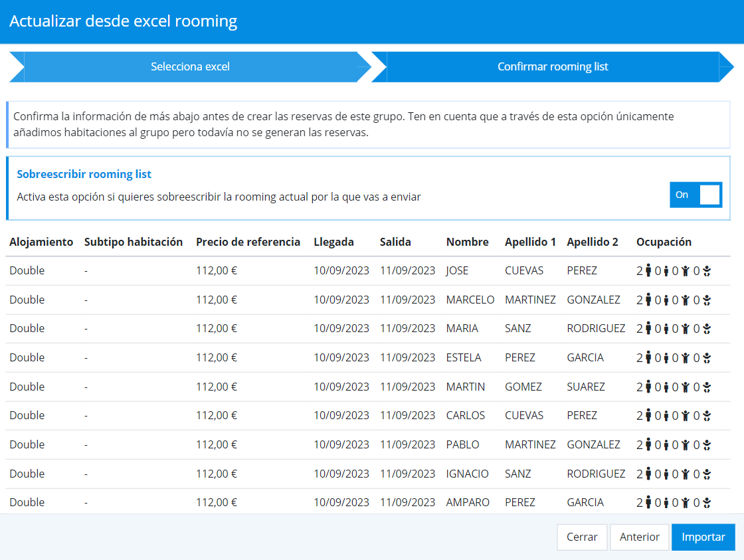
Task: Click the Precio de referencia column header
Action: [x=248, y=242]
